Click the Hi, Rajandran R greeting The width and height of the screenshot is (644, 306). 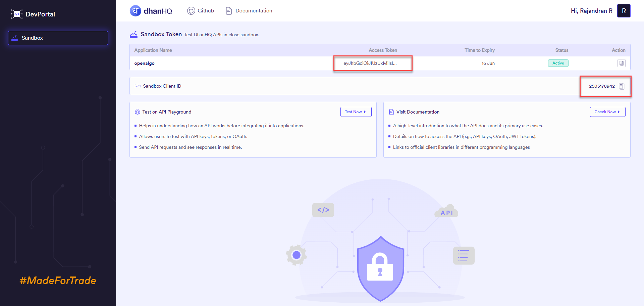click(x=592, y=11)
